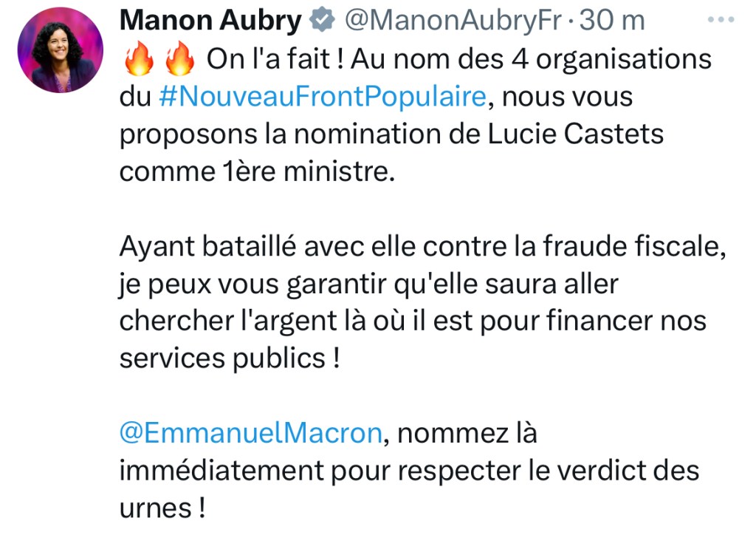Viewport: 756px width, 535px height.
Task: Open the tweet's three-dot more options menu
Action: (x=721, y=20)
